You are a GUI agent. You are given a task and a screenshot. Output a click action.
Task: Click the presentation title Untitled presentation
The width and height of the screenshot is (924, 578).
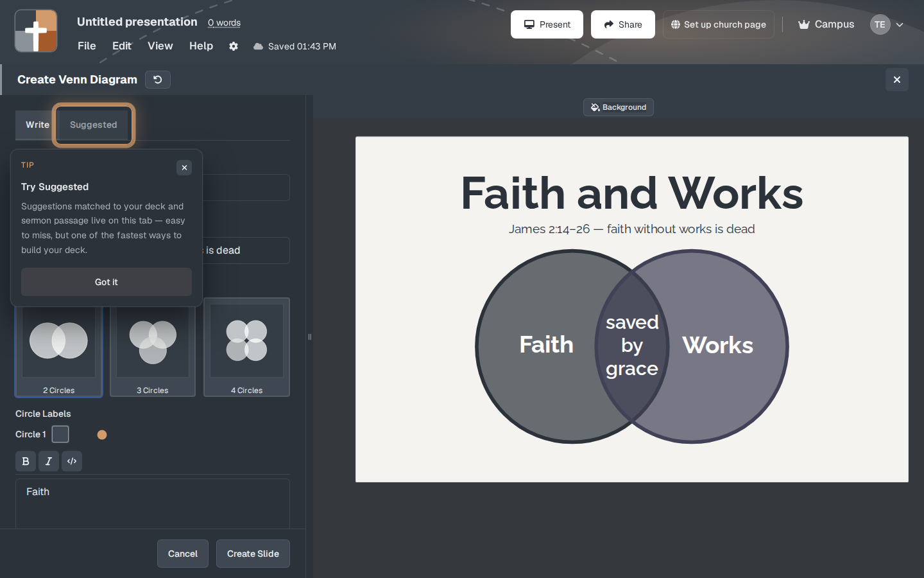point(137,22)
